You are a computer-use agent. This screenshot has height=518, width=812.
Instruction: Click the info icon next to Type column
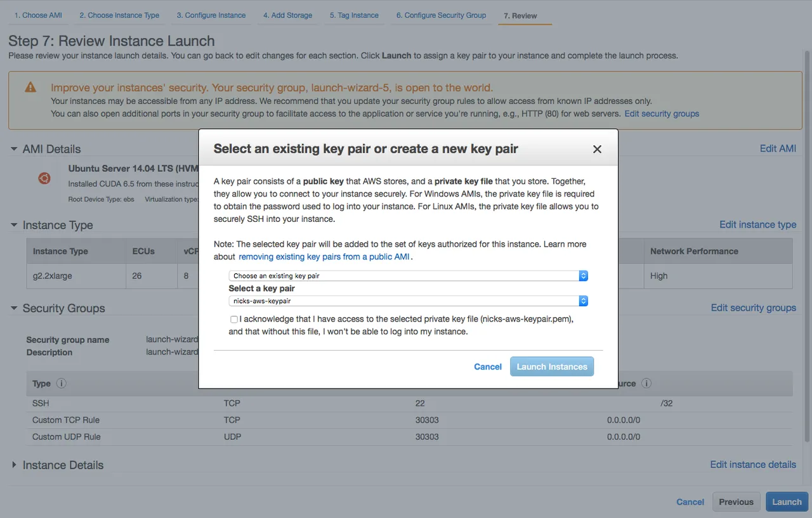[x=62, y=384]
